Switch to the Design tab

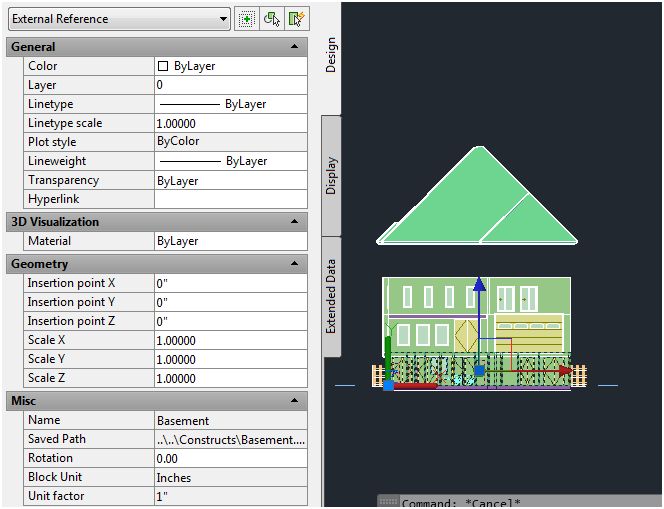click(x=331, y=55)
